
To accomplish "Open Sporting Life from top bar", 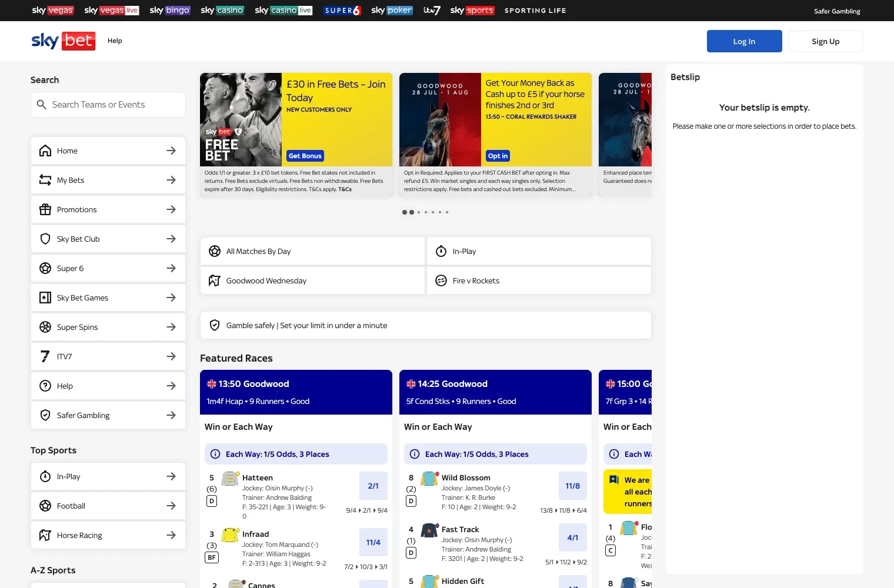I will tap(535, 11).
